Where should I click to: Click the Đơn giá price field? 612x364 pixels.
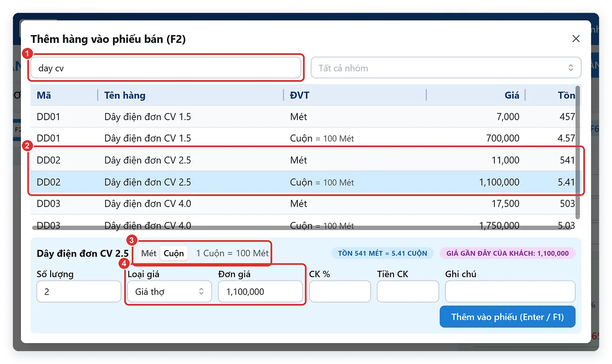click(260, 292)
